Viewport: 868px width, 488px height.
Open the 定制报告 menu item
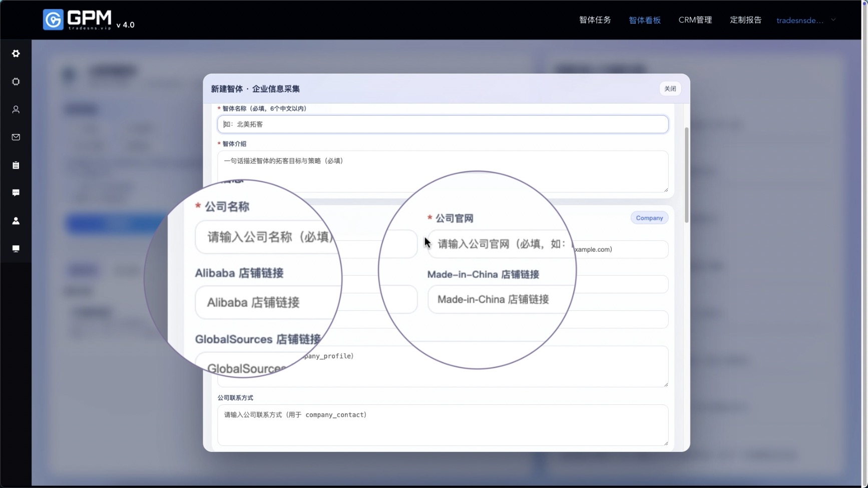pos(745,20)
